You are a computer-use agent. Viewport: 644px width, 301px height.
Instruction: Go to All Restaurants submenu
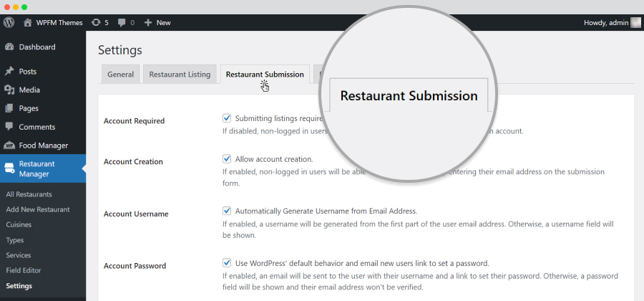coord(29,194)
